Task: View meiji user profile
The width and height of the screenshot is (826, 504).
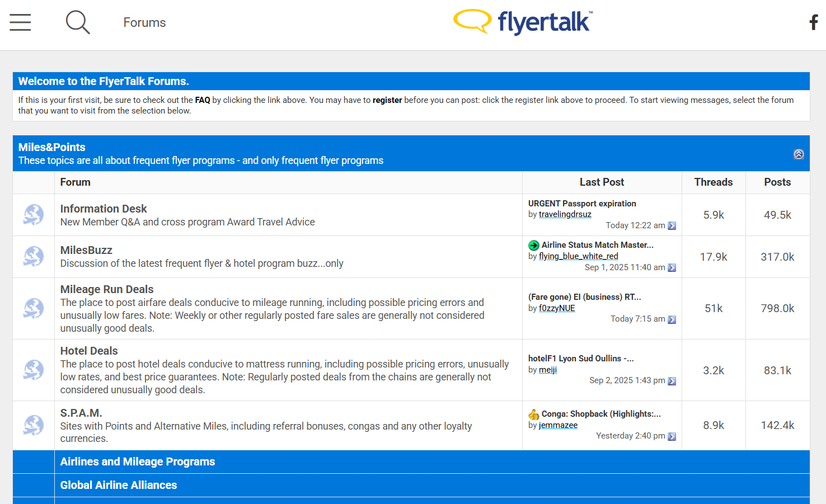Action: pos(548,370)
